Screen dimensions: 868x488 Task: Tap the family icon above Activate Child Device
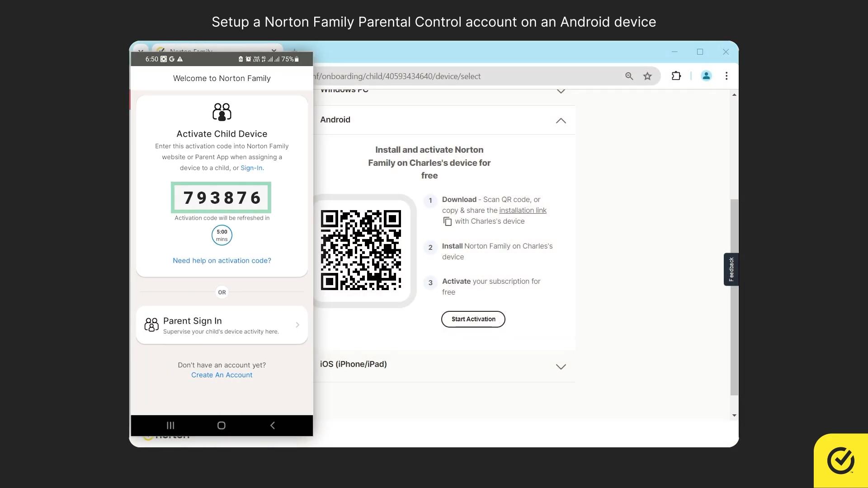[x=222, y=112]
